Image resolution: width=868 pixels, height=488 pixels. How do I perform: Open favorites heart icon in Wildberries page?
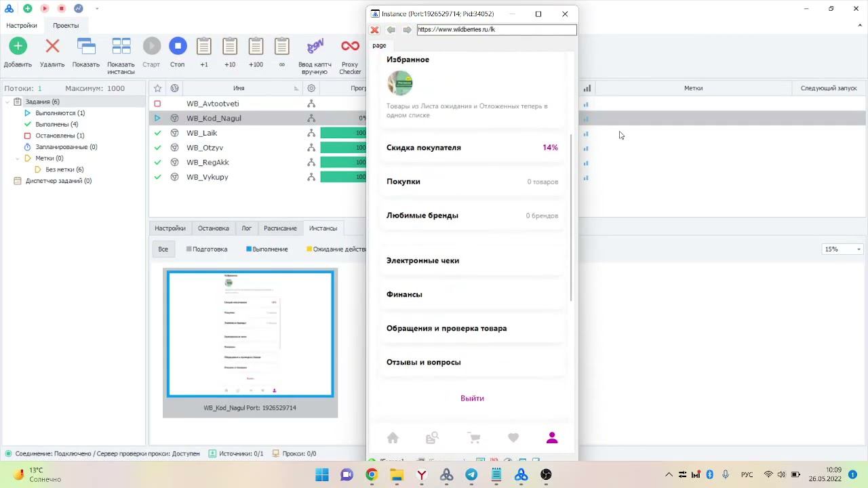513,438
